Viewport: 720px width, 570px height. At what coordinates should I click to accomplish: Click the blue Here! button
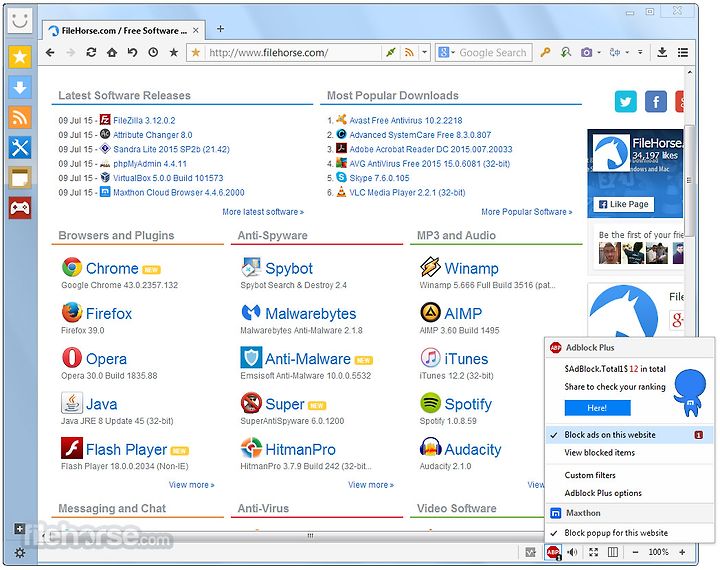[597, 408]
